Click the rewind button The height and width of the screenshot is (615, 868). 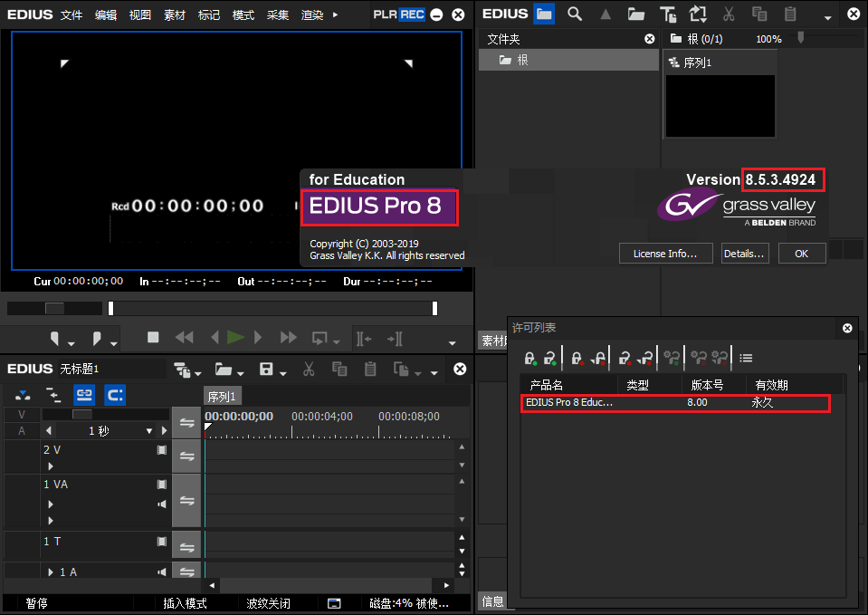[184, 338]
